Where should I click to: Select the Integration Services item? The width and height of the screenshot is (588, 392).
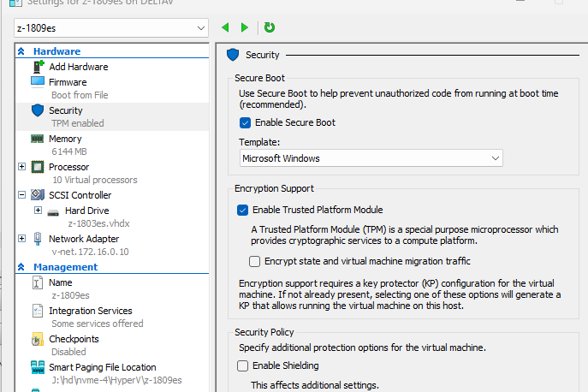click(91, 311)
